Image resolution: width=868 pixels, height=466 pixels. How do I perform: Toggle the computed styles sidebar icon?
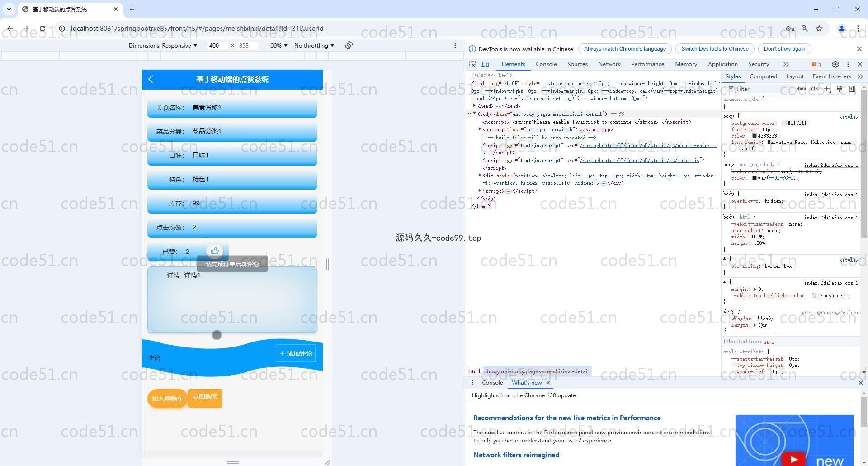click(852, 89)
